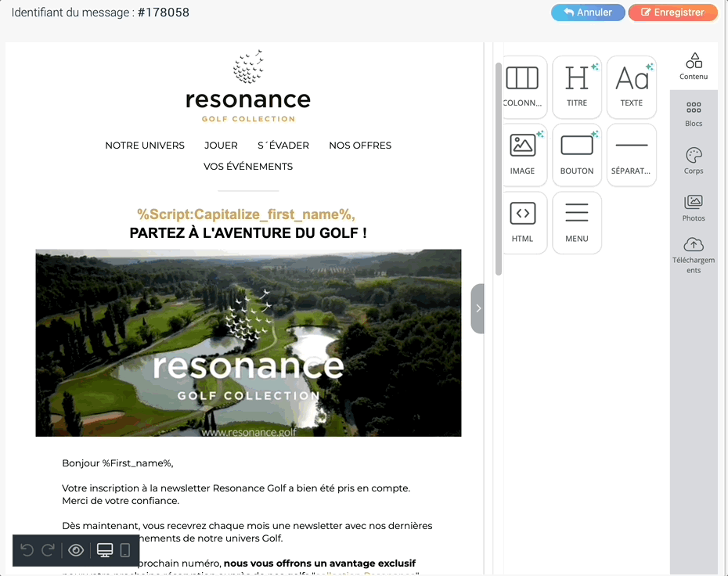Switch to the Blocs tab
This screenshot has height=576, width=728.
[694, 114]
